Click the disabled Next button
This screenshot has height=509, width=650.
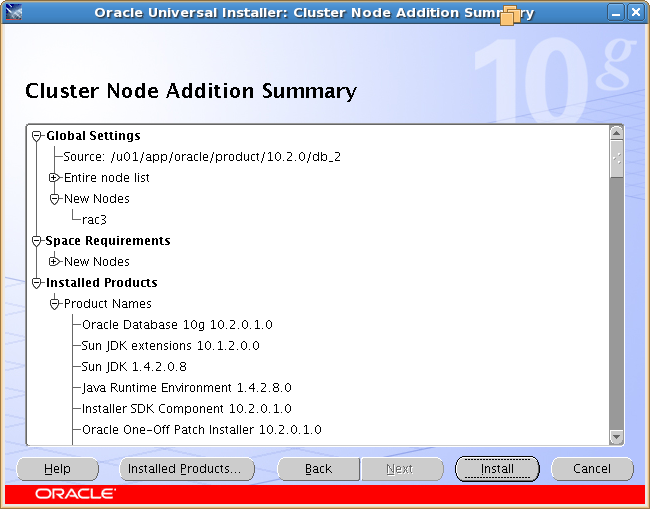[402, 469]
